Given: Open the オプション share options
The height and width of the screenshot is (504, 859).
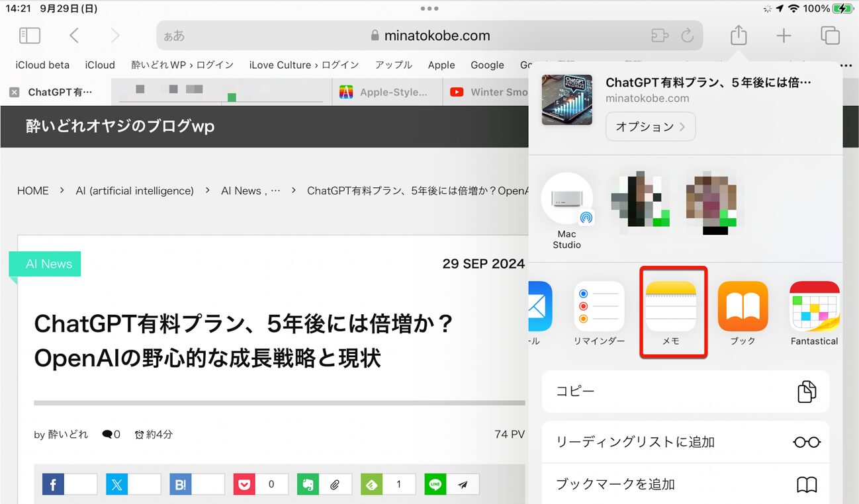Looking at the screenshot, I should click(x=651, y=126).
